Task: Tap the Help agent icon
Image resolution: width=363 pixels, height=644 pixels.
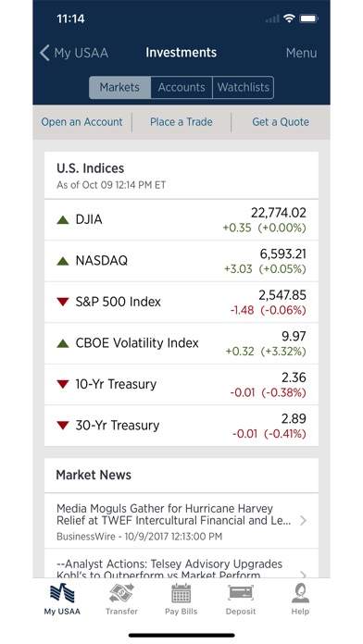Action: click(x=300, y=593)
